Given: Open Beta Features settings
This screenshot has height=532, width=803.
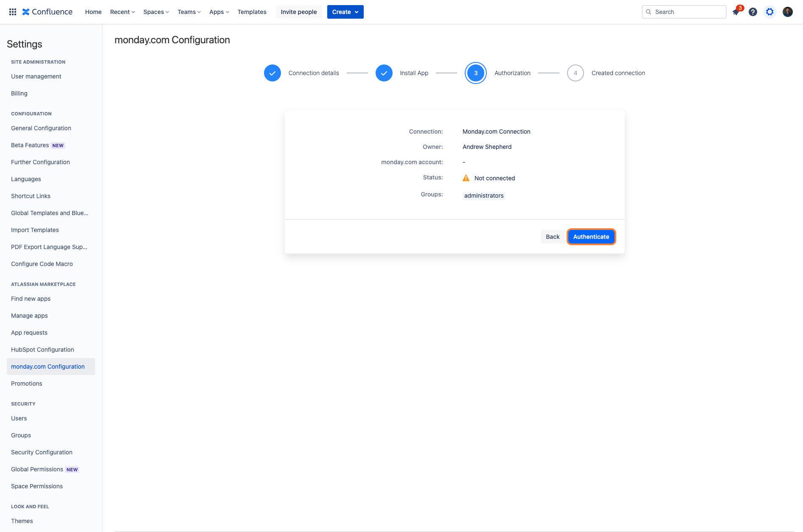Looking at the screenshot, I should pyautogui.click(x=51, y=145).
